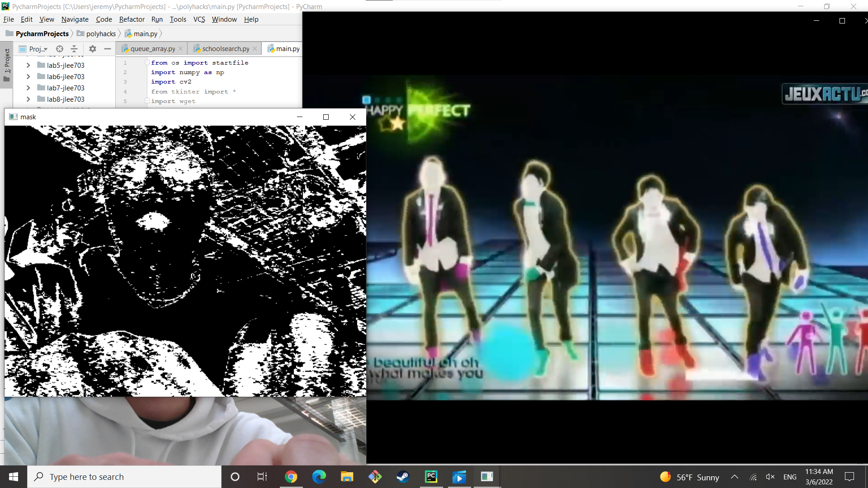Viewport: 868px width, 488px height.
Task: Open the Steam taskbar icon
Action: point(403,477)
